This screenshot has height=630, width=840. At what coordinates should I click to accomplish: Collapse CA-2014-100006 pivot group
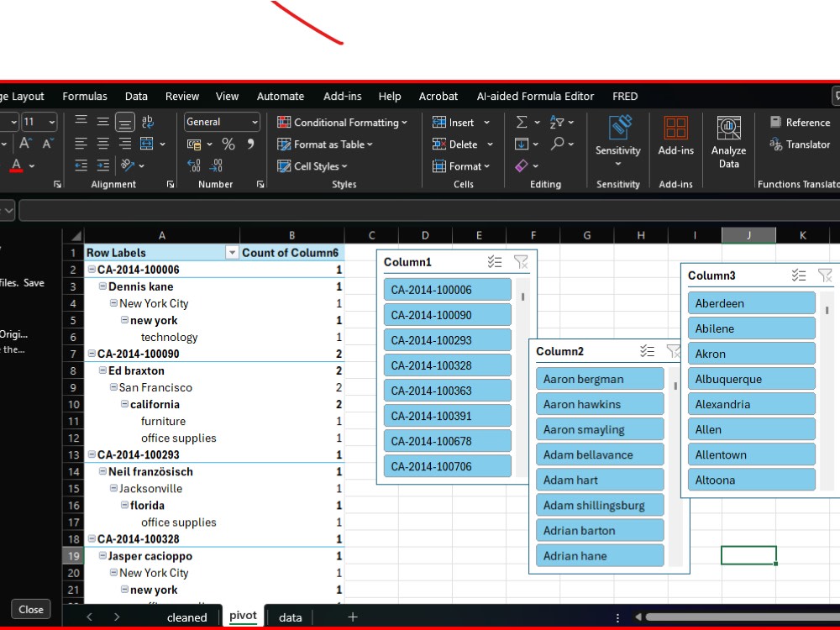pos(92,269)
